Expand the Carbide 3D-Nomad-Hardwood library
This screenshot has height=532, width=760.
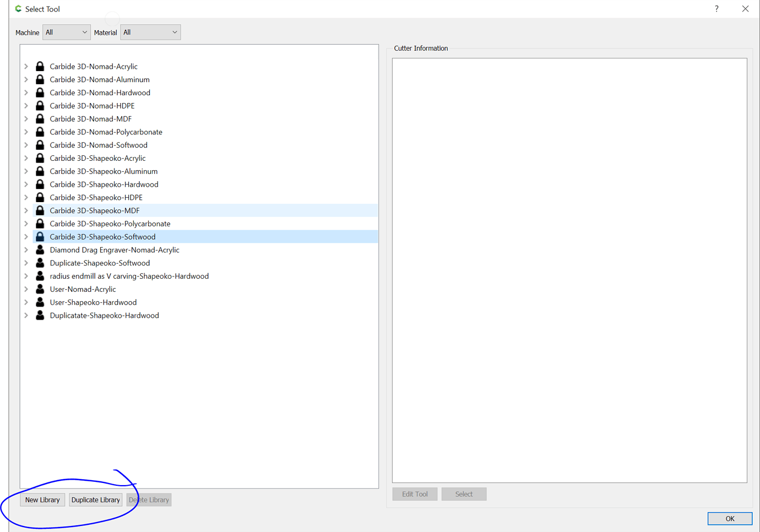click(26, 93)
